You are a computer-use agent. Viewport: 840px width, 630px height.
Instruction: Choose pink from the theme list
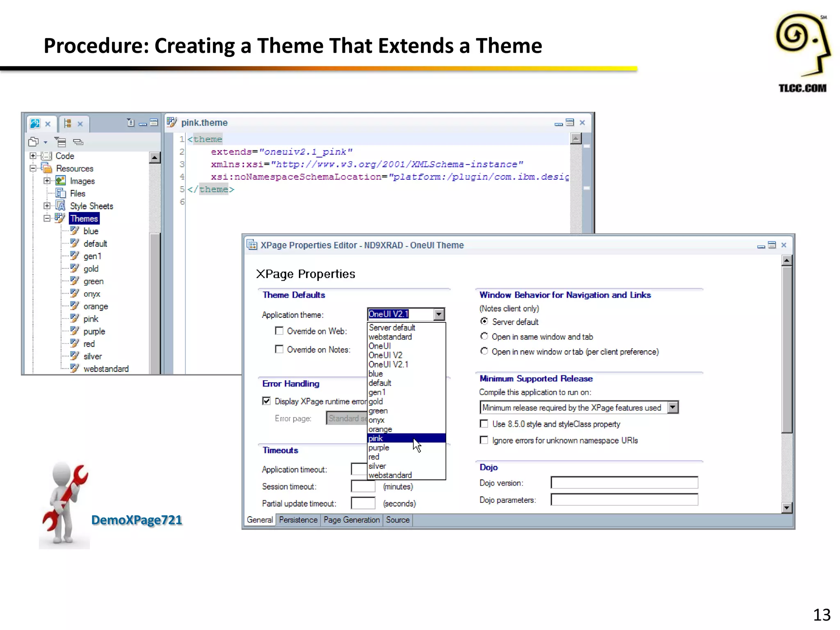406,438
